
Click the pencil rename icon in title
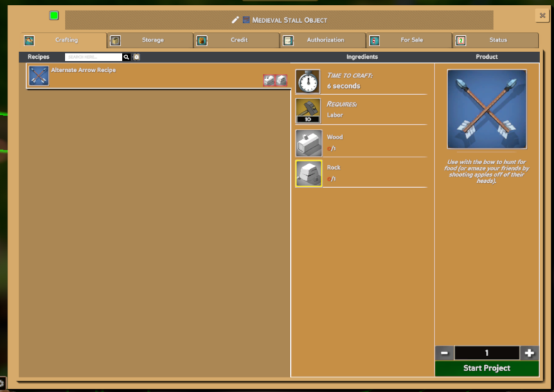pos(235,20)
